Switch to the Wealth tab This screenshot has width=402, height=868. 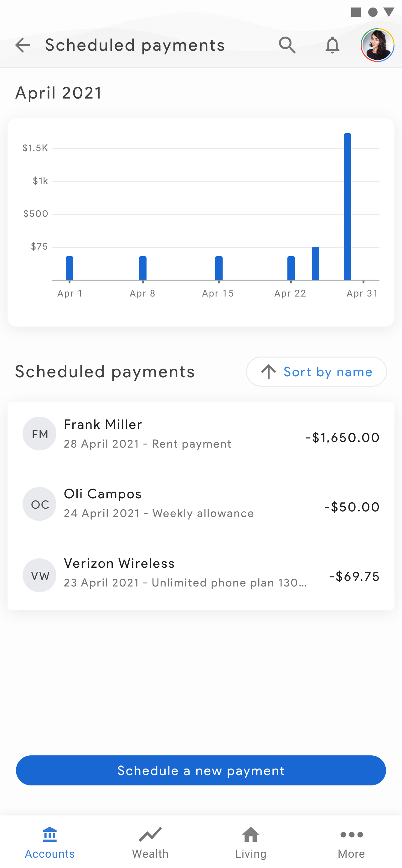pos(150,842)
